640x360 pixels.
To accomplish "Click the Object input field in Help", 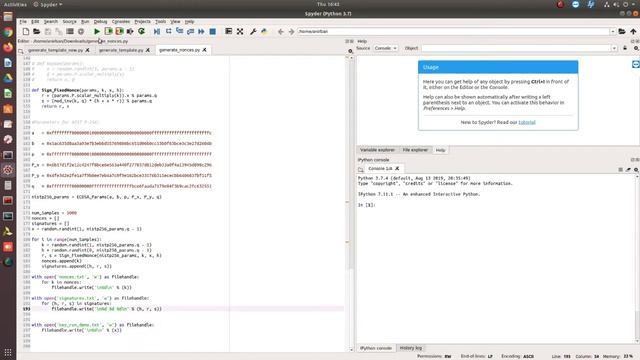I will [x=516, y=48].
